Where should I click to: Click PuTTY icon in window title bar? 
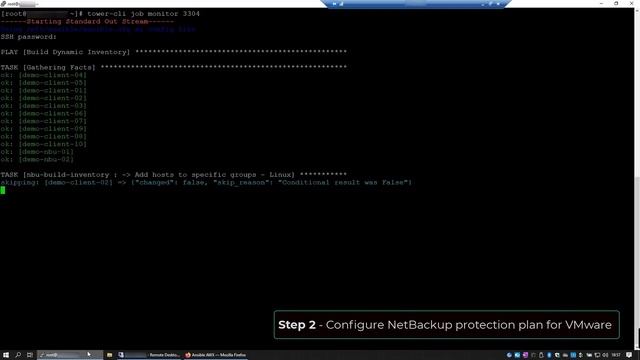coord(3,4)
